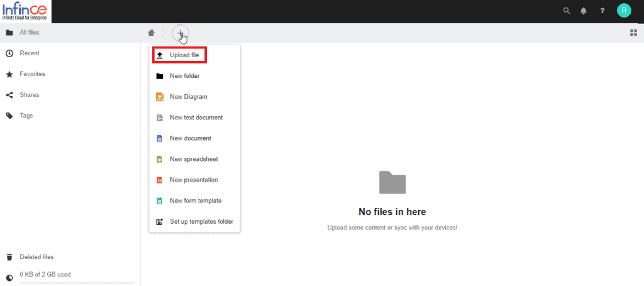
Task: Click the help question mark icon
Action: (x=602, y=11)
